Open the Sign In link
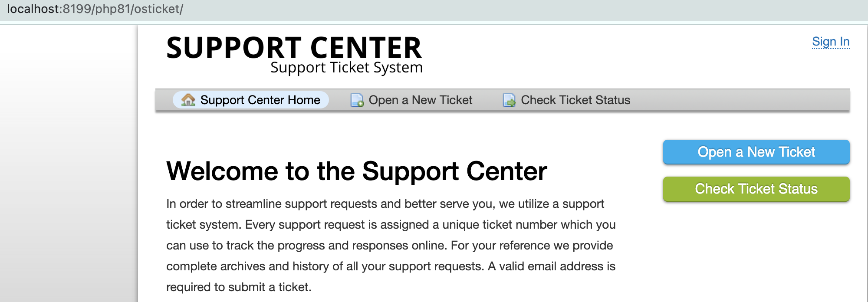 830,42
